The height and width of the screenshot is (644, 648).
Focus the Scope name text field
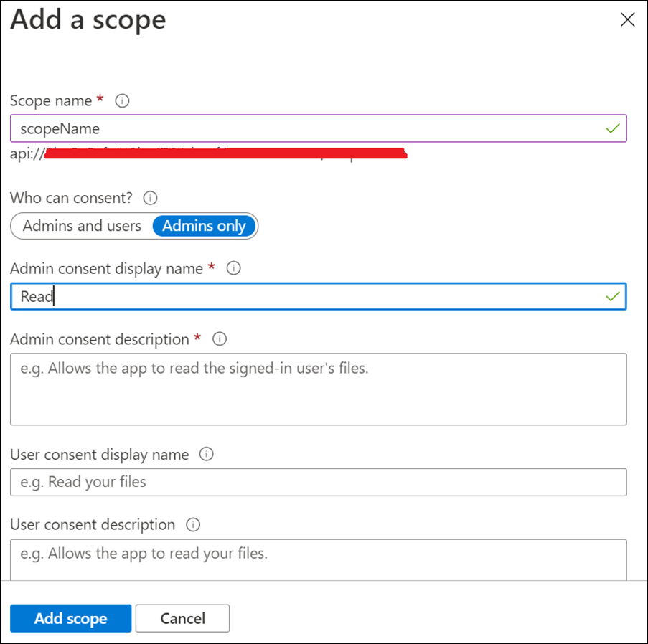[301, 129]
